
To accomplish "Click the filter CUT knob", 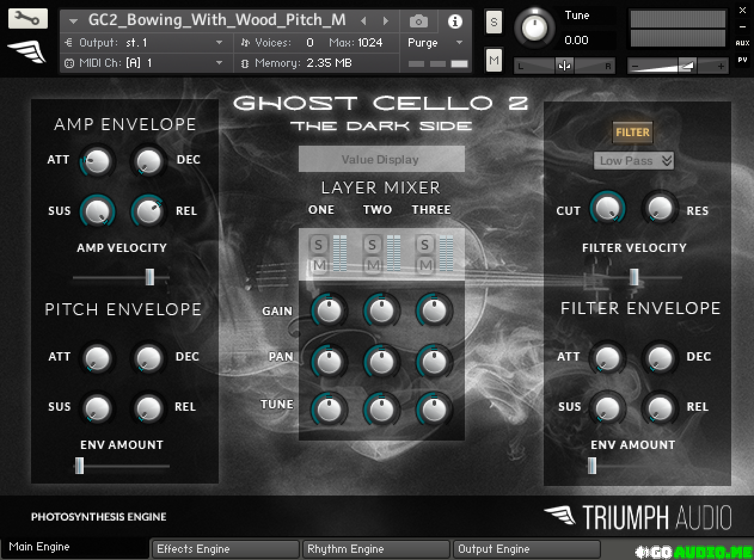I will 608,208.
